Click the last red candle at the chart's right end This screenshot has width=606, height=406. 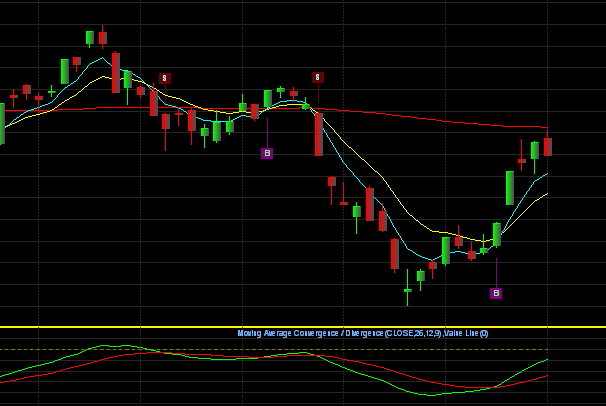click(x=548, y=144)
